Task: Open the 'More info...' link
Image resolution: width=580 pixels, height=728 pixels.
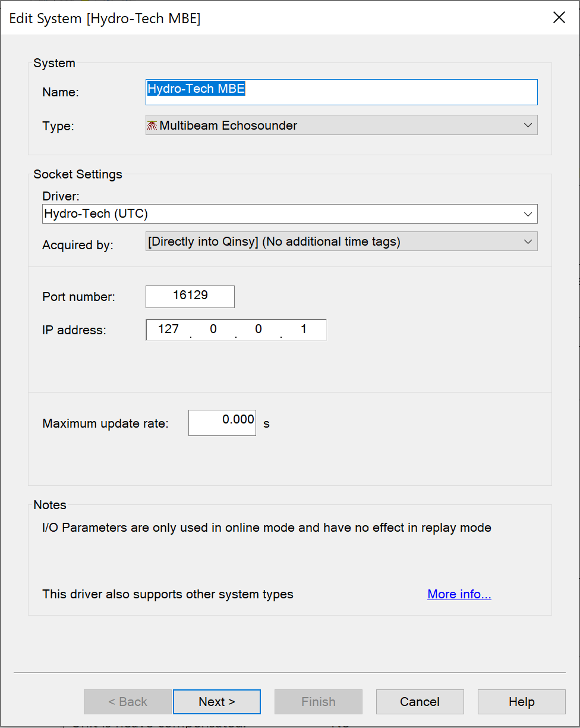Action: point(459,594)
